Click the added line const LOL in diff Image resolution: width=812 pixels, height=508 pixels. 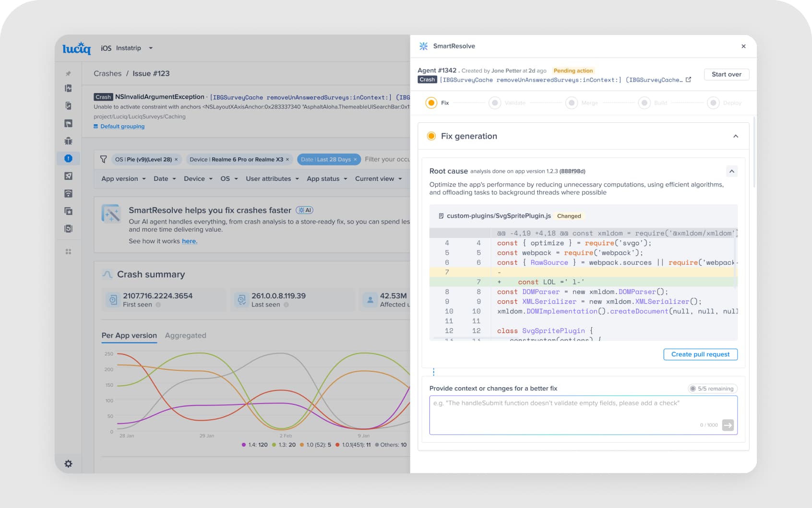[583, 282]
